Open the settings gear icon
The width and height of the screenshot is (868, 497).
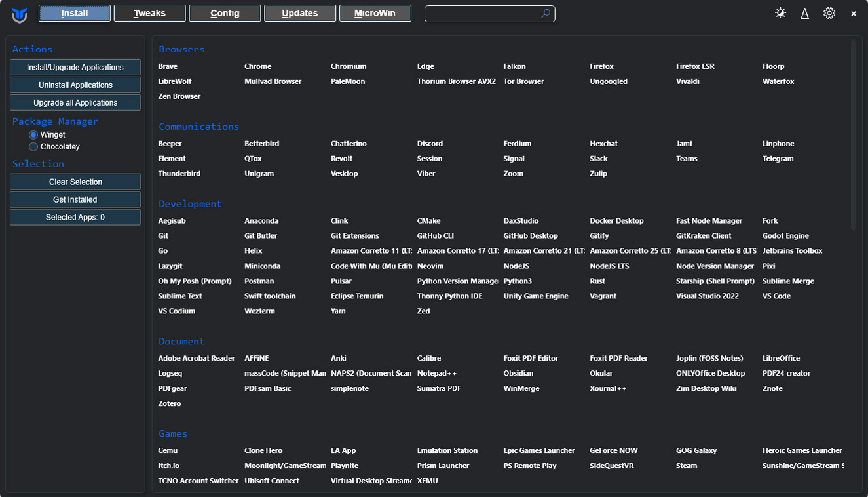click(x=829, y=13)
